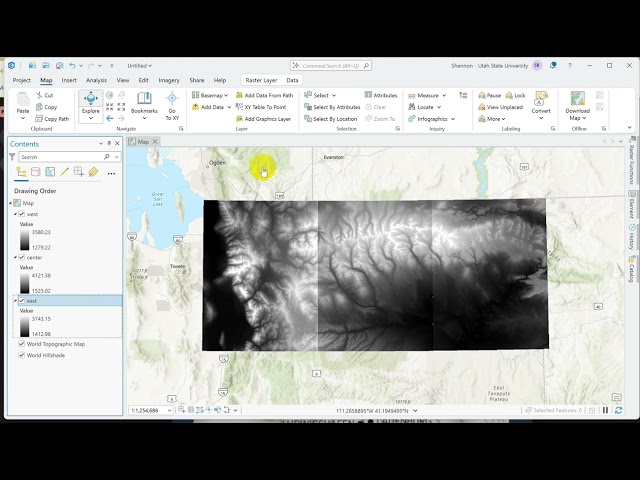This screenshot has height=480, width=640.
Task: Pause labeling
Action: 489,95
